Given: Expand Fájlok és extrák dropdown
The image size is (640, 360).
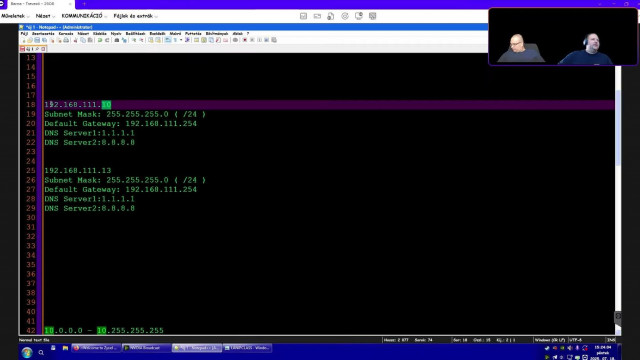Looking at the screenshot, I should click(x=136, y=16).
